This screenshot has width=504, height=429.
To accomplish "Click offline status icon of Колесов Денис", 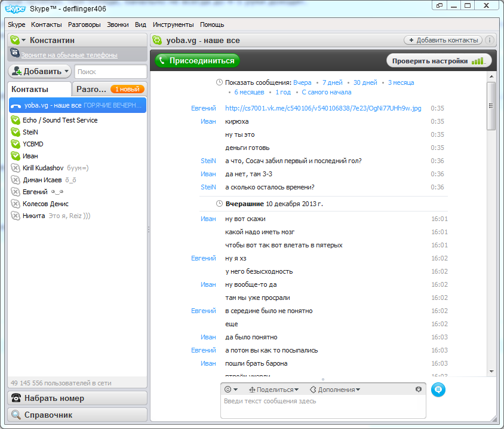I will point(16,204).
